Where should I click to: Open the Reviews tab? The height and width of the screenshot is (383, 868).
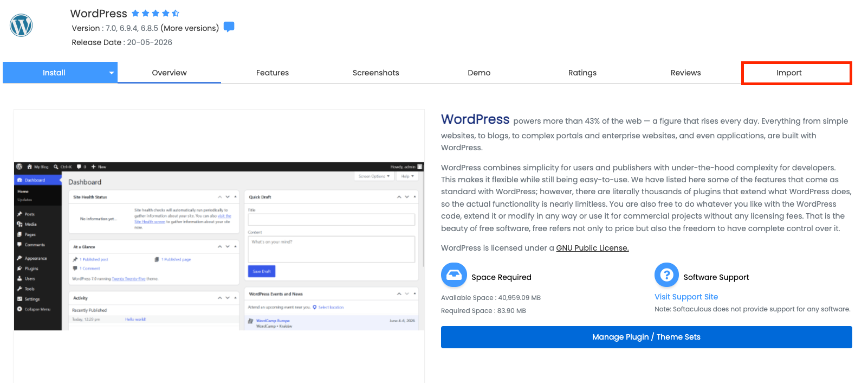click(x=685, y=73)
